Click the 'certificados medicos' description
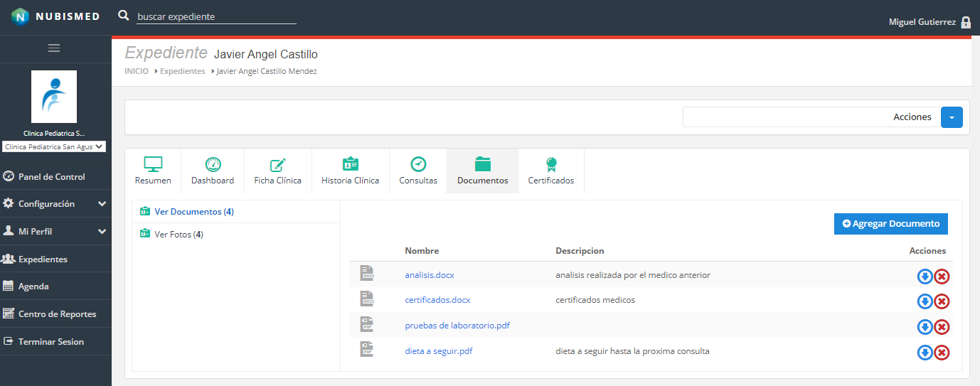 (x=595, y=300)
